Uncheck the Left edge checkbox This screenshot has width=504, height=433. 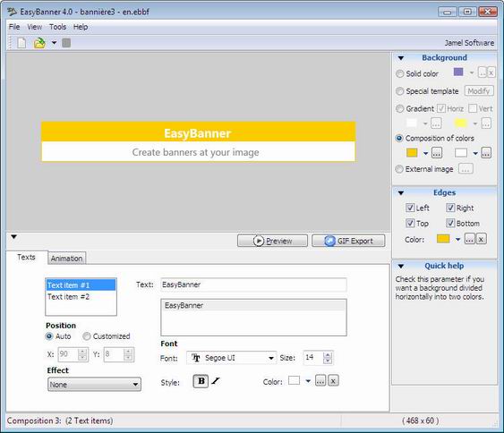[410, 208]
